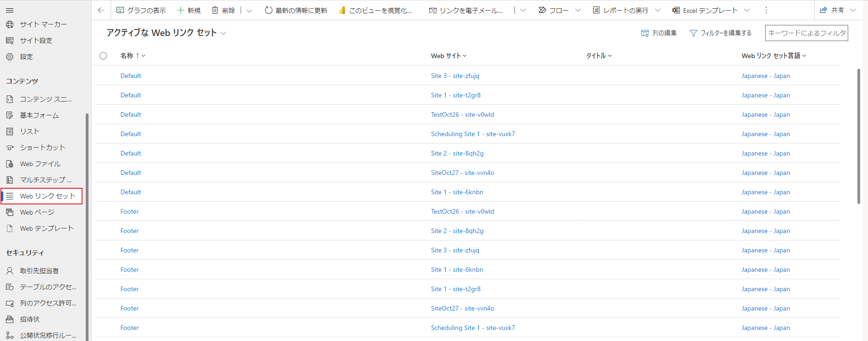This screenshot has height=341, width=868.
Task: Expand the フロー dropdown chevron
Action: 578,10
